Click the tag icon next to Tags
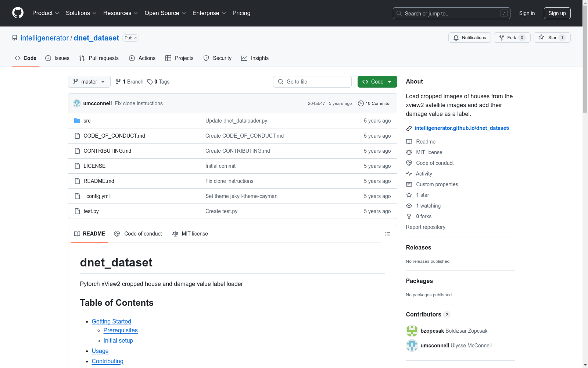Viewport: 588px width, 368px height. pos(150,82)
